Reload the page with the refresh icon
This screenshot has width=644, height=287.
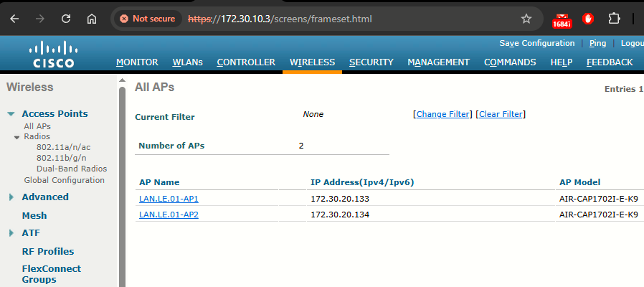tap(66, 19)
